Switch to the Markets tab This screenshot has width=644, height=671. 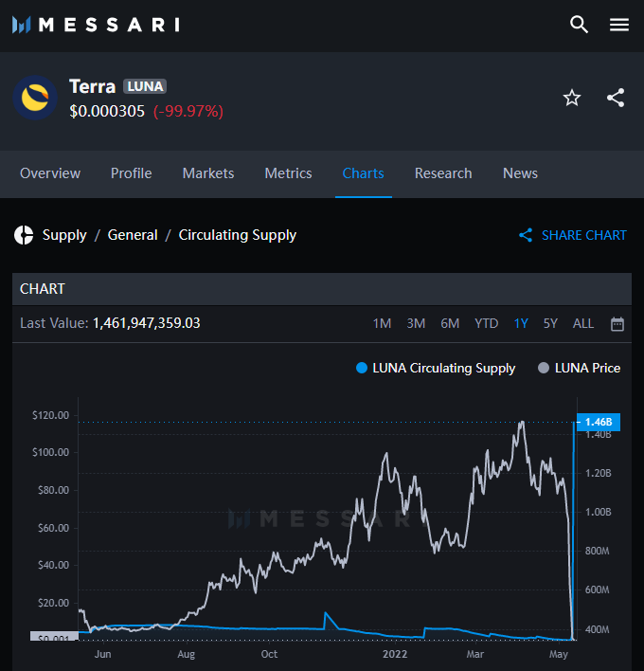click(x=208, y=173)
